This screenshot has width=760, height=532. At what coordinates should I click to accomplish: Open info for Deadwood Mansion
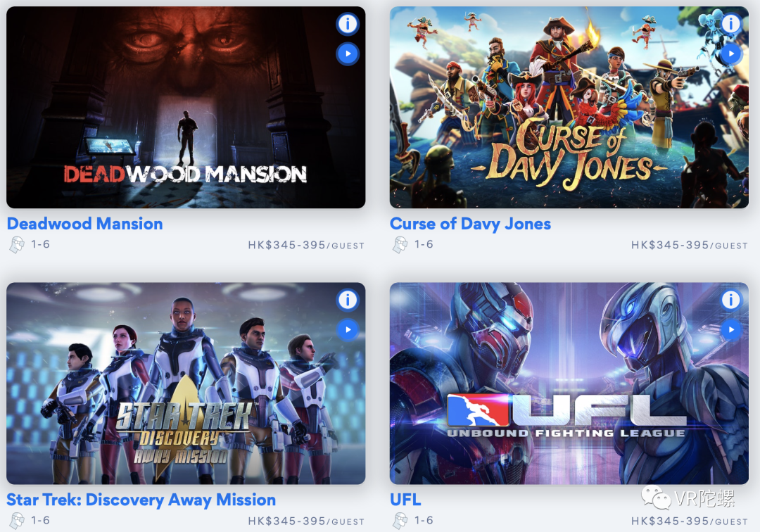tap(348, 24)
